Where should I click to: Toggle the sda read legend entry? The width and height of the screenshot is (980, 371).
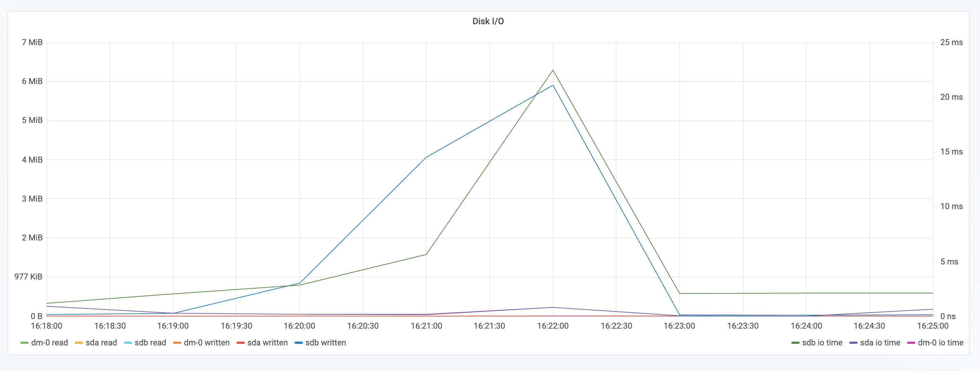[x=101, y=343]
